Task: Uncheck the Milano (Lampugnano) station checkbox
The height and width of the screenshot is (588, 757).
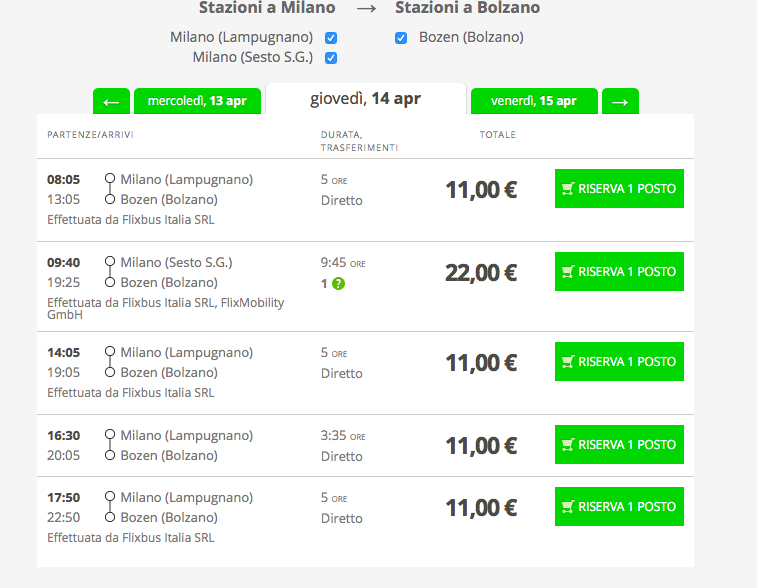Action: 331,38
